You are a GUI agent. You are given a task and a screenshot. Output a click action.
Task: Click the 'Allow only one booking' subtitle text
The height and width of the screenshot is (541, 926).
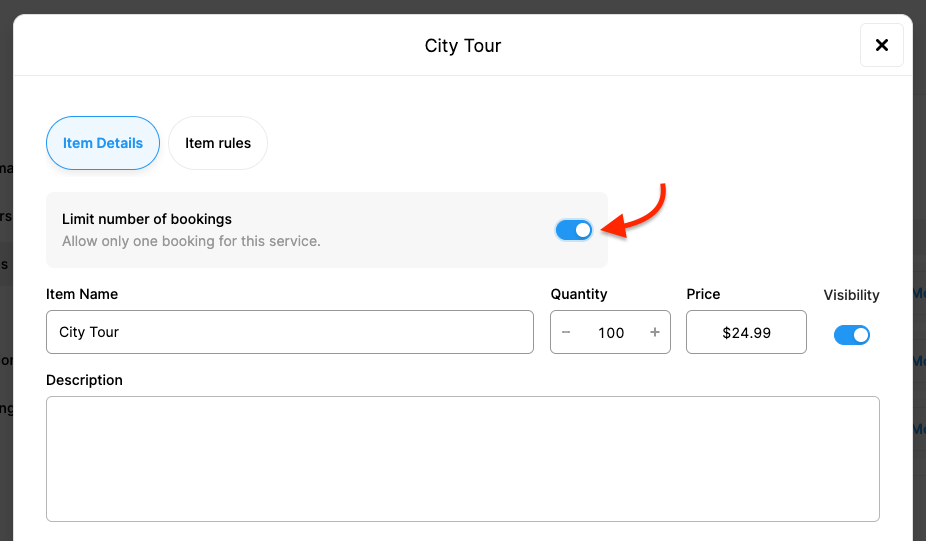(191, 241)
